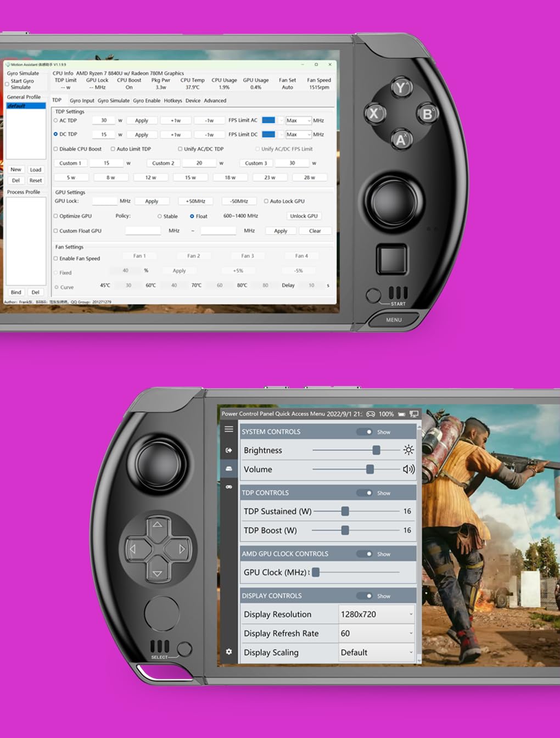Image resolution: width=560 pixels, height=738 pixels.
Task: Enable Disable CPU Boost checkbox
Action: pyautogui.click(x=55, y=149)
